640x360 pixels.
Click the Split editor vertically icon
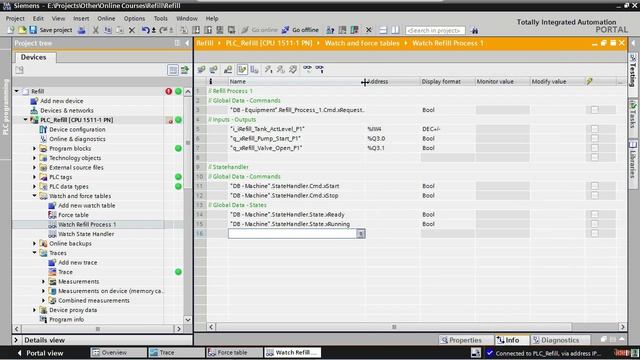tap(395, 30)
